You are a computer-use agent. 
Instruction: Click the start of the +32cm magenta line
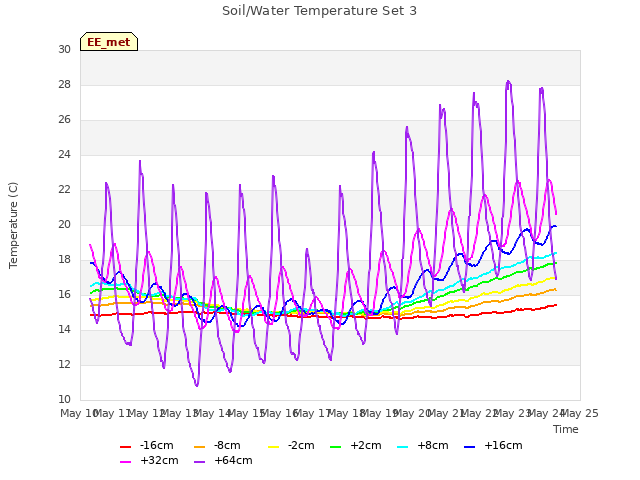[x=90, y=245]
